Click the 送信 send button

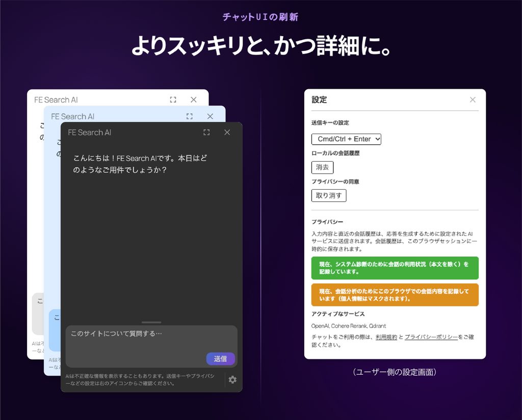220,359
